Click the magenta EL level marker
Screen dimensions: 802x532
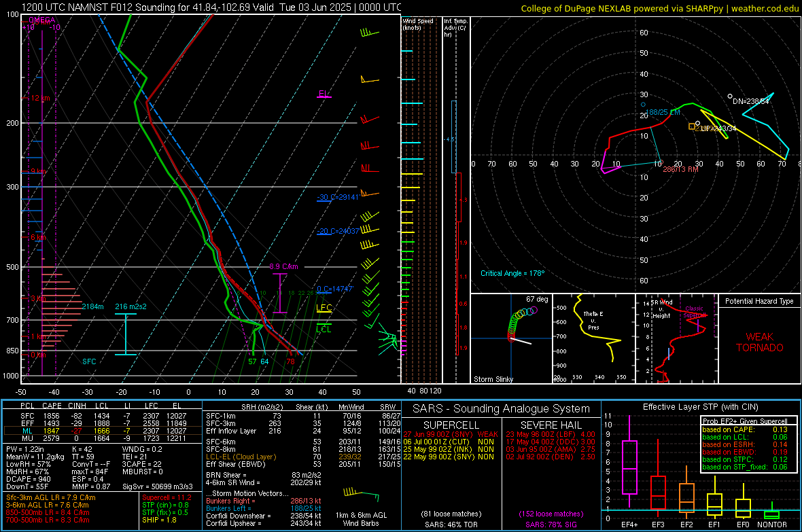point(324,94)
